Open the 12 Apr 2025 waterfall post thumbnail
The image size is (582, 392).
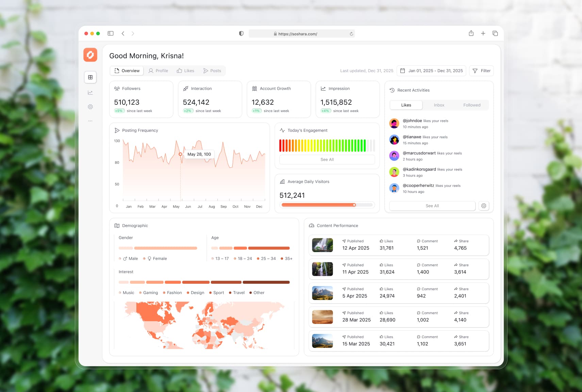click(x=322, y=245)
